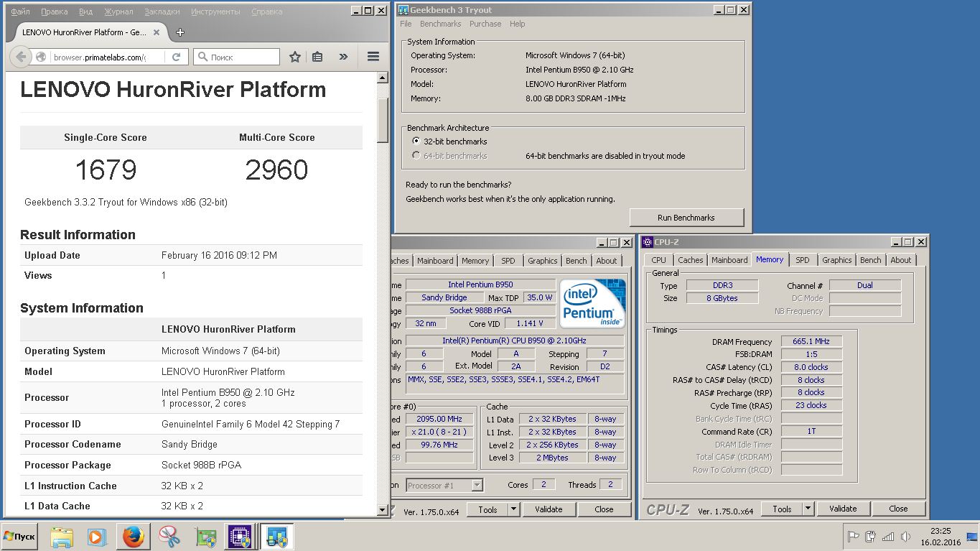Click the Multi-Core Score value 2960
Screen dimensions: 980x551
click(276, 170)
